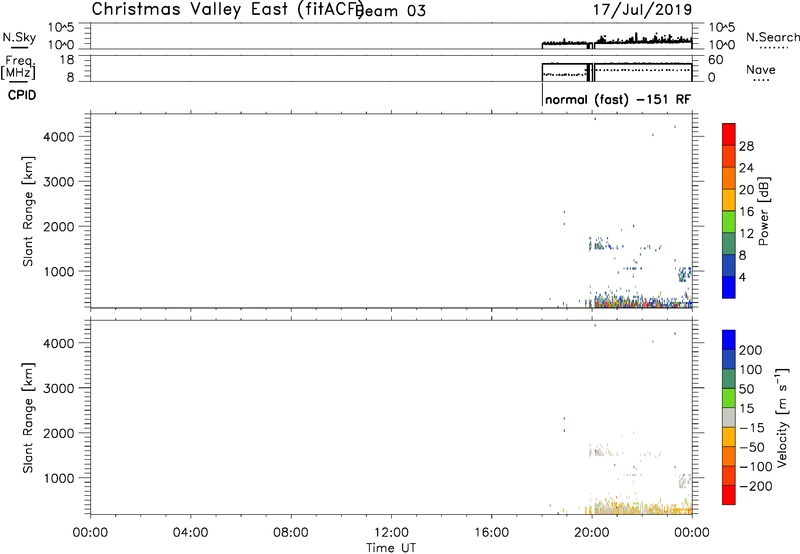
Task: Click the '200' label on velocity color bar
Action: (751, 350)
